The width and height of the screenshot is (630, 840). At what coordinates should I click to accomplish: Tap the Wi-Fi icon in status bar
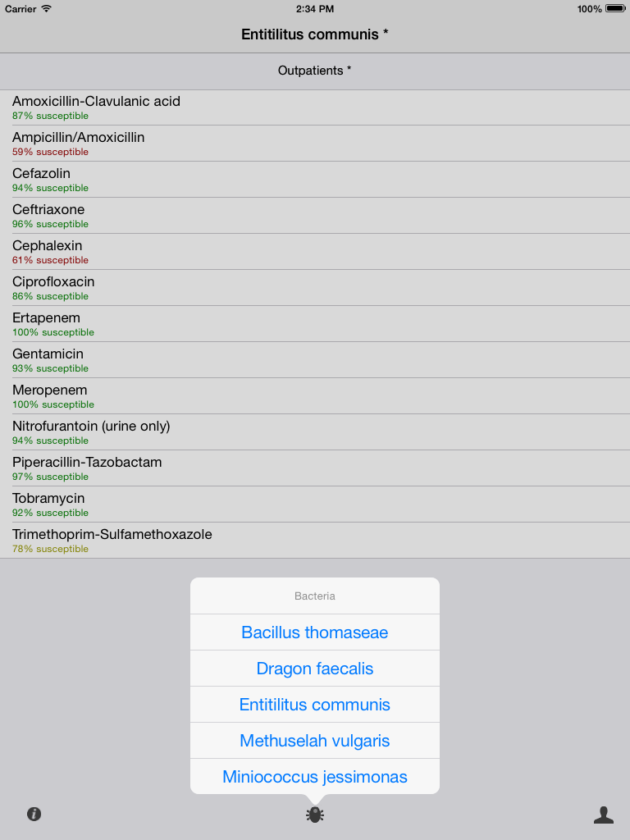(x=47, y=8)
